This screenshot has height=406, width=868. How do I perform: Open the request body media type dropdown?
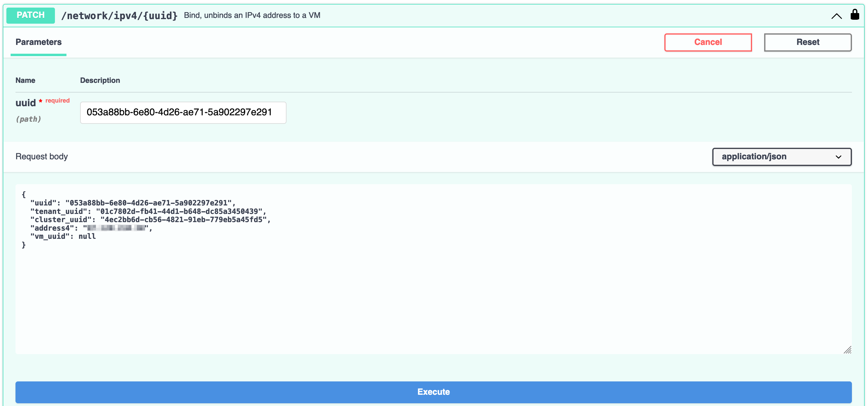coord(782,157)
